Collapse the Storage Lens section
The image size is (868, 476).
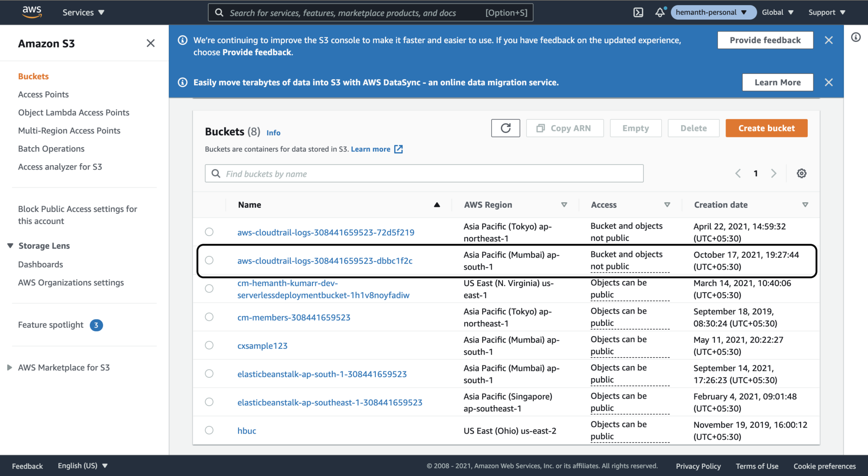coord(10,246)
